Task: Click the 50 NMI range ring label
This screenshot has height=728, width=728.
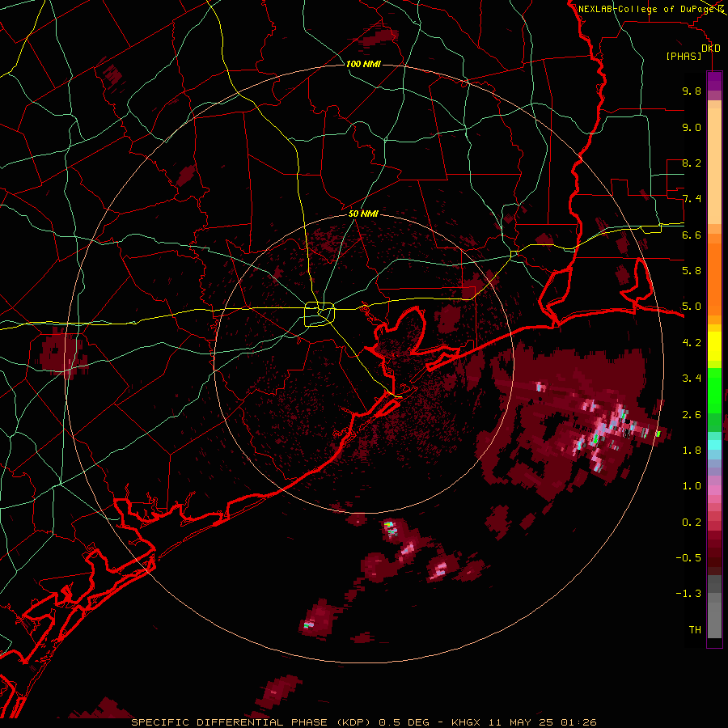Action: click(x=363, y=214)
